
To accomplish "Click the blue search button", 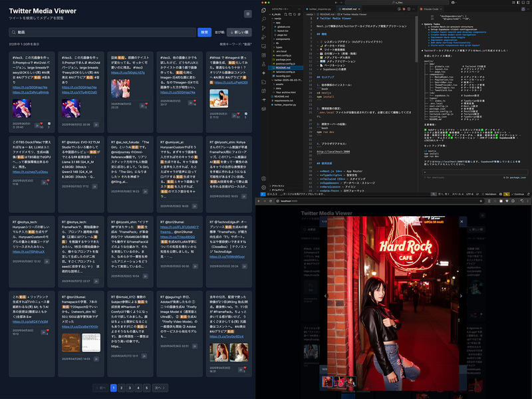I will [x=205, y=32].
